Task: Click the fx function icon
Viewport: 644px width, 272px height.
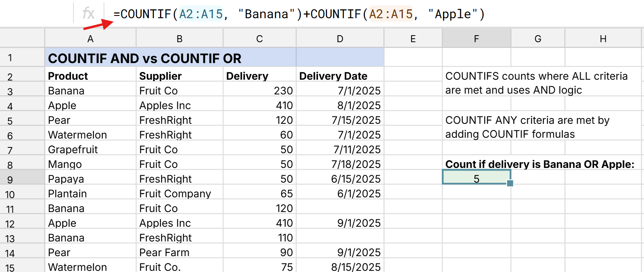Action: click(89, 14)
